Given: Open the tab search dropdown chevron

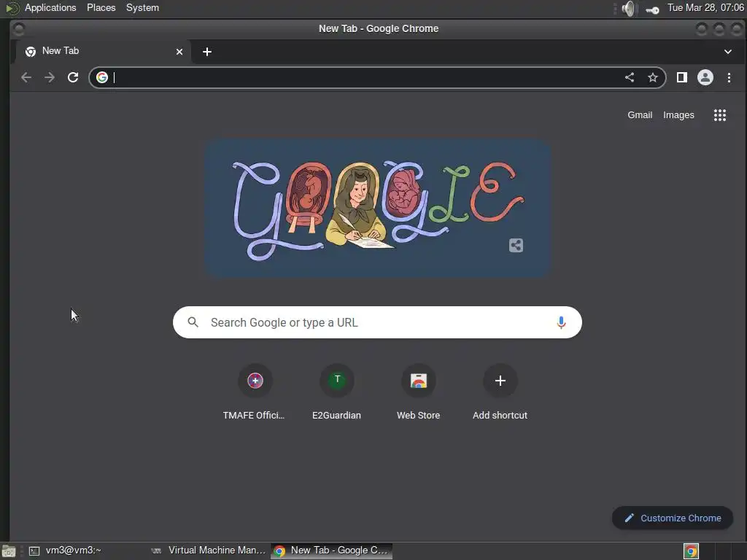Looking at the screenshot, I should coord(728,52).
